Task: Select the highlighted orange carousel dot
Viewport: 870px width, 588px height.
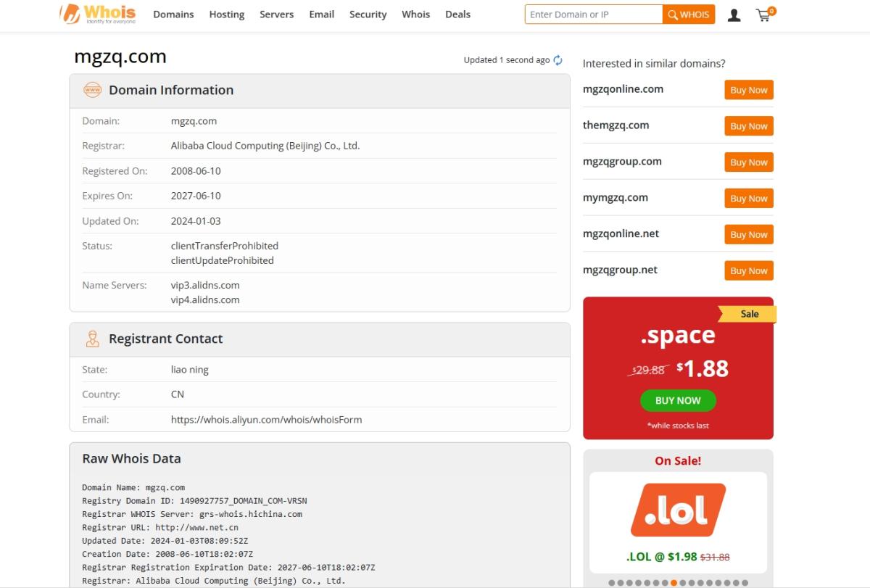Action: tap(674, 583)
